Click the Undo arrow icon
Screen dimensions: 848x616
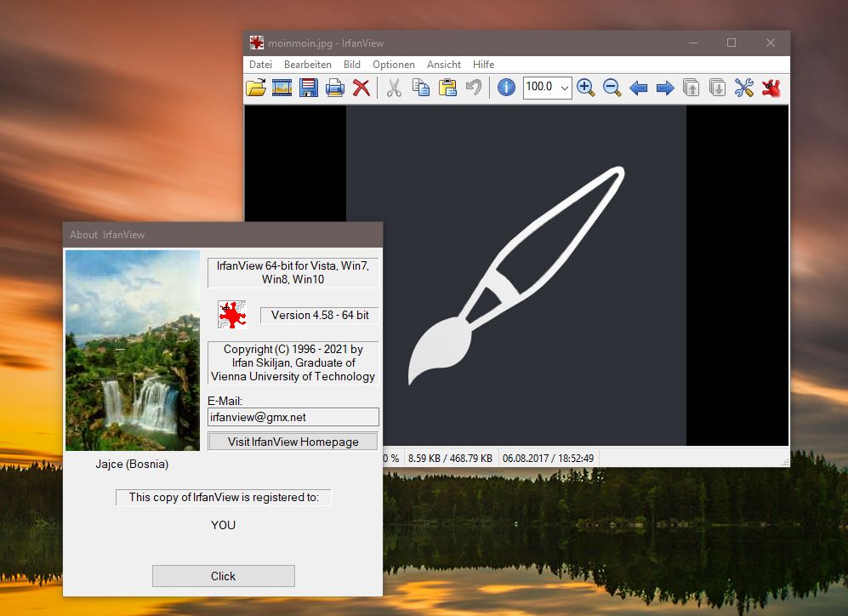[x=474, y=87]
